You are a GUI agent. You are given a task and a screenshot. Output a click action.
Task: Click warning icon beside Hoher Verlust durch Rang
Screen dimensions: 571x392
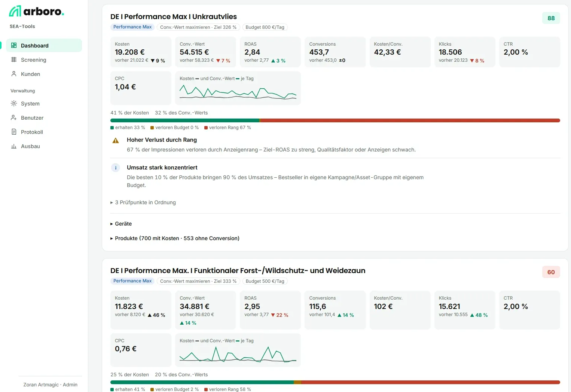[x=116, y=141]
